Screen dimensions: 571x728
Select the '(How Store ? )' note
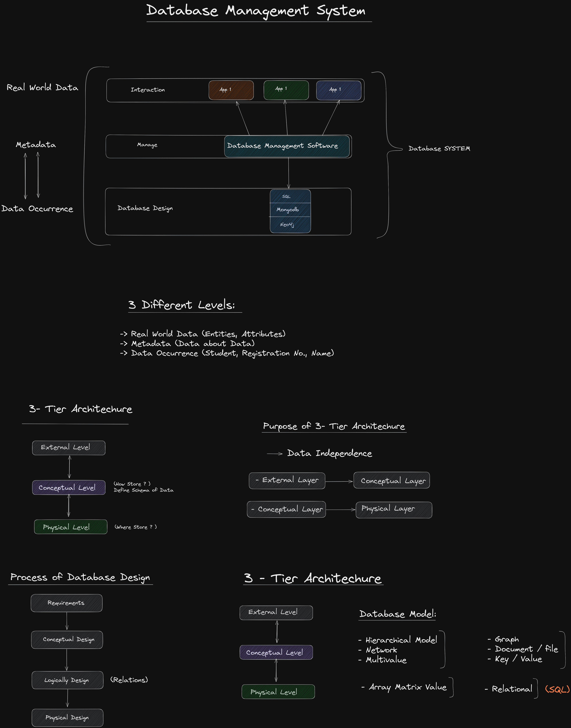click(132, 484)
